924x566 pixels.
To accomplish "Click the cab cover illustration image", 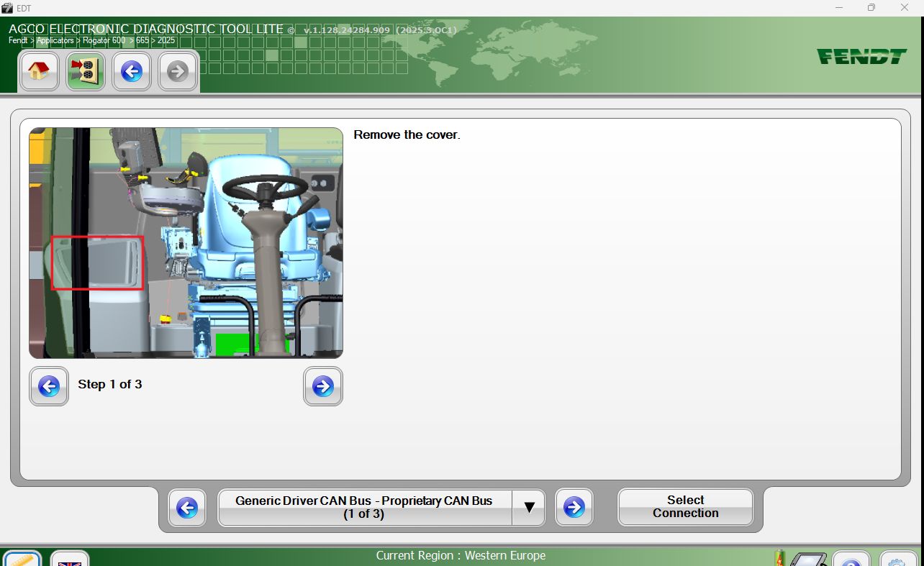I will [x=186, y=243].
